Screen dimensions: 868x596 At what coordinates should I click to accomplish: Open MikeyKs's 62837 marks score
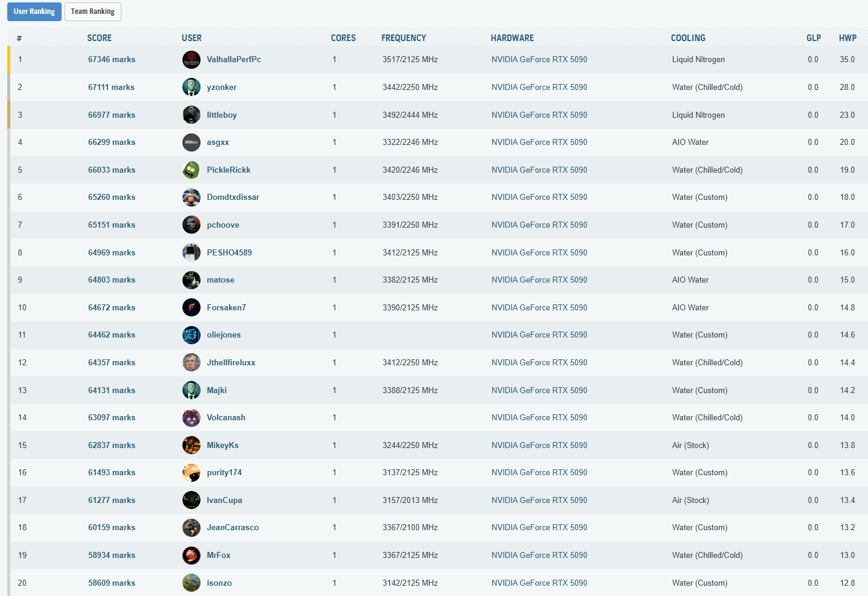click(111, 445)
